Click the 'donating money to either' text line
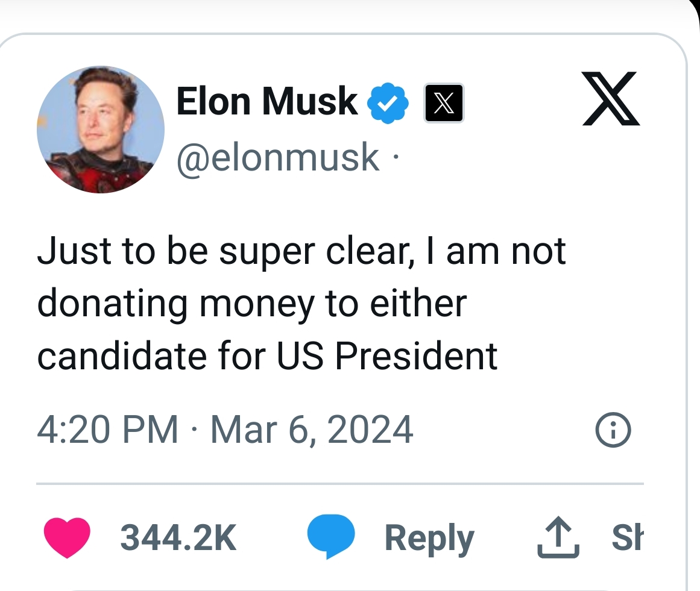This screenshot has width=700, height=591. [252, 305]
